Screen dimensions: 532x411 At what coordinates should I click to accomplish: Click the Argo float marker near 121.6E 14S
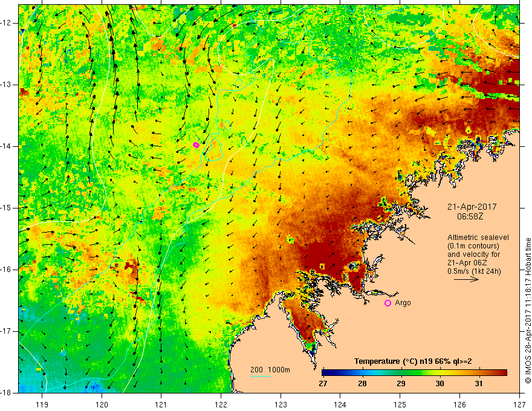pyautogui.click(x=196, y=145)
